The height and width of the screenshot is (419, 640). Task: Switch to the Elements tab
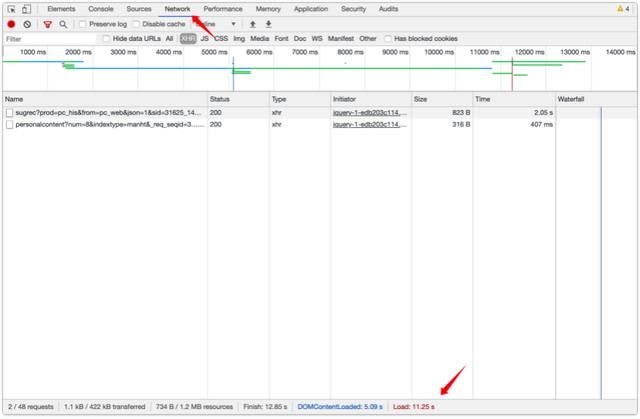click(61, 9)
